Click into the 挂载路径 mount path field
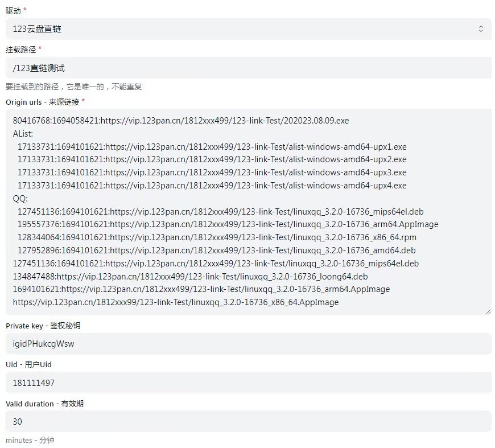 [247, 68]
